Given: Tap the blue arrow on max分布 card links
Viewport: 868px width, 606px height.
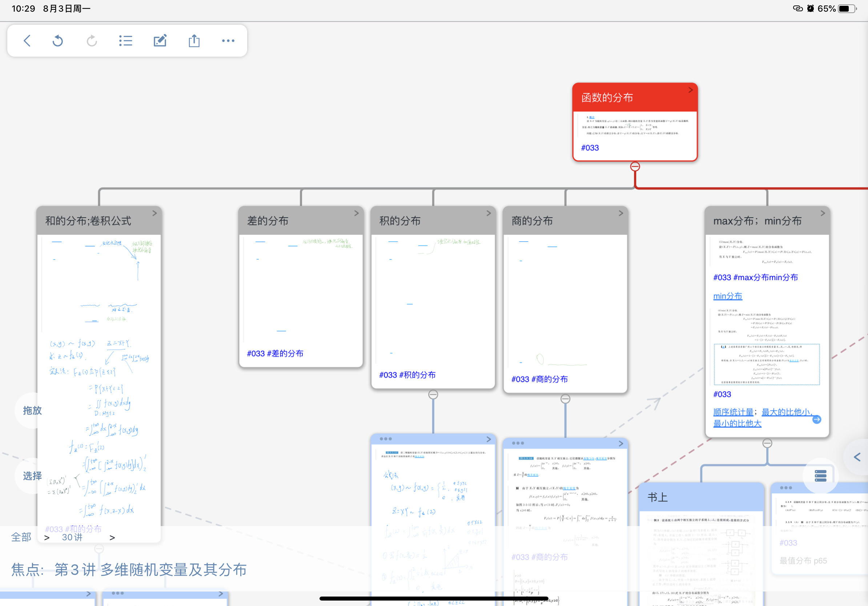Looking at the screenshot, I should 817,419.
